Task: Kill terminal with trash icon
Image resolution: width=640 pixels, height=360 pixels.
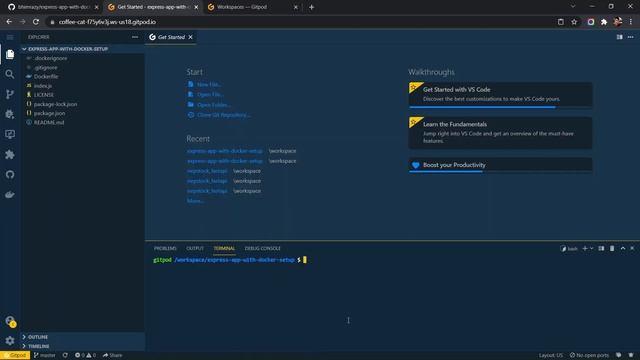Action: (612, 248)
